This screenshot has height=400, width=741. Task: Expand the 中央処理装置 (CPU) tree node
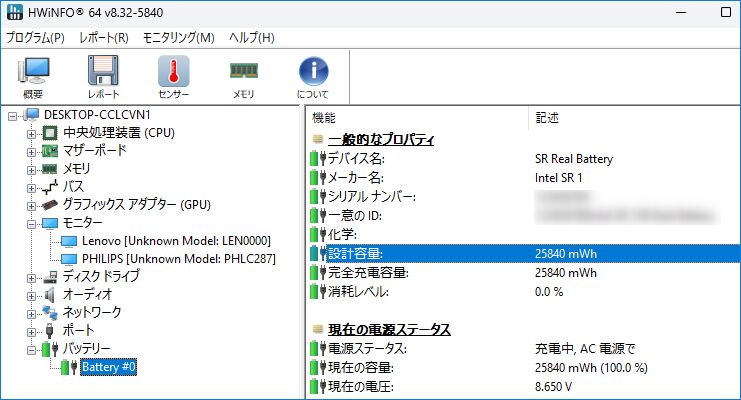pos(31,133)
